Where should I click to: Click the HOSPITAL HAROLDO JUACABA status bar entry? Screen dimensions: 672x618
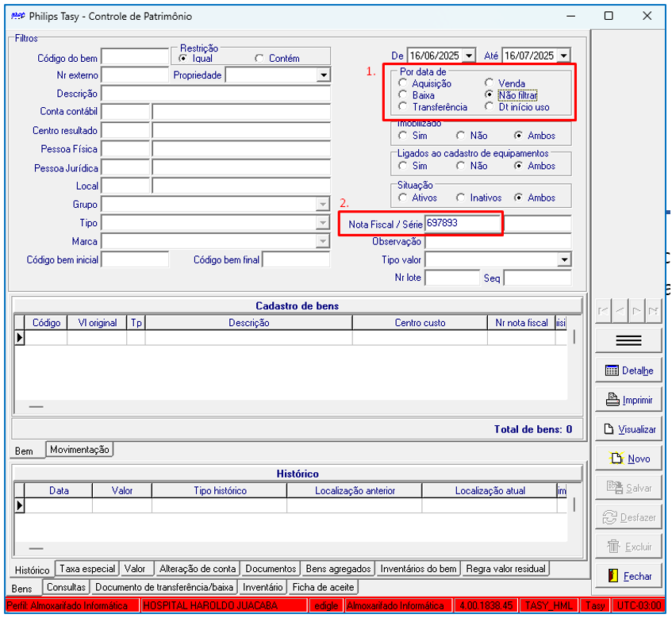(225, 605)
